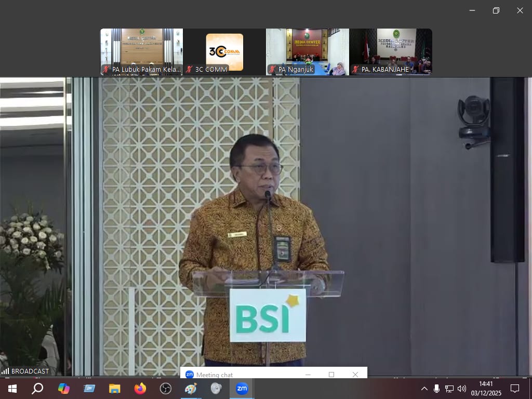Show hidden system tray icons
This screenshot has width=532, height=399.
pos(424,389)
